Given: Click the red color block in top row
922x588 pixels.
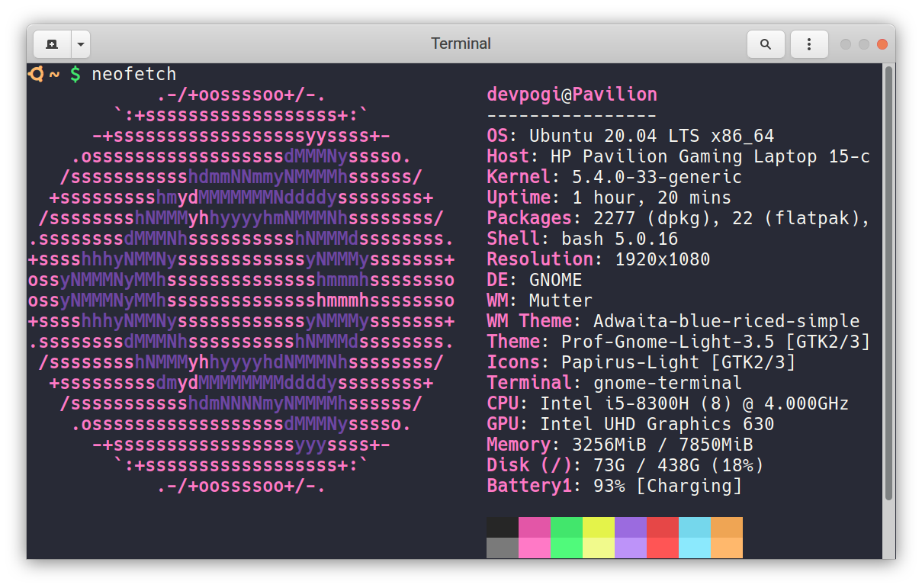Looking at the screenshot, I should (663, 527).
